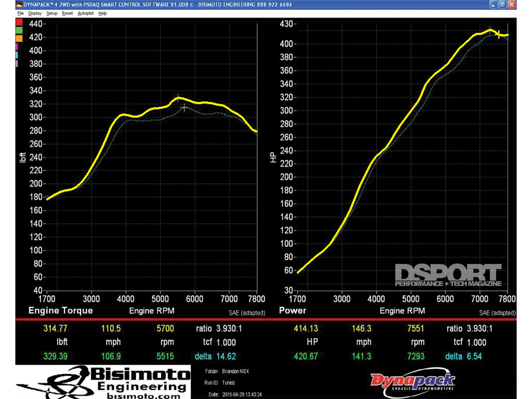
Task: Open the Display menu
Action: click(35, 13)
